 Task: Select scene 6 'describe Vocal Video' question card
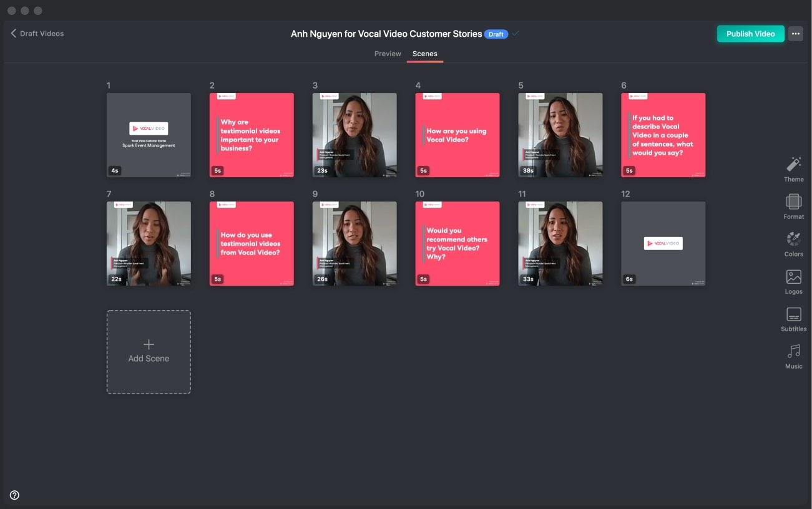(x=663, y=135)
